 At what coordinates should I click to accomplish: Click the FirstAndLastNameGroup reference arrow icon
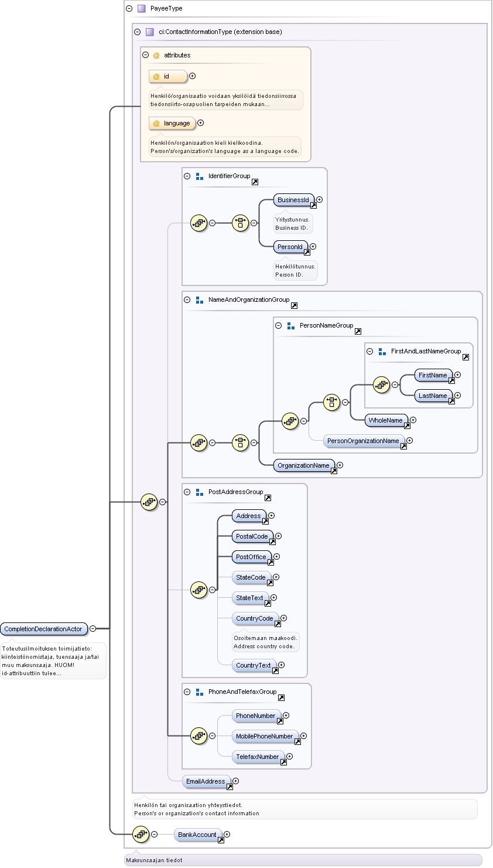pyautogui.click(x=466, y=358)
